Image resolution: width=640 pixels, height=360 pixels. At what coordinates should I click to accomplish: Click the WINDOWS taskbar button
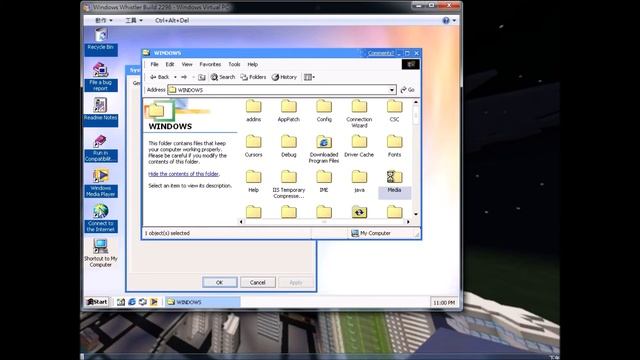202,302
